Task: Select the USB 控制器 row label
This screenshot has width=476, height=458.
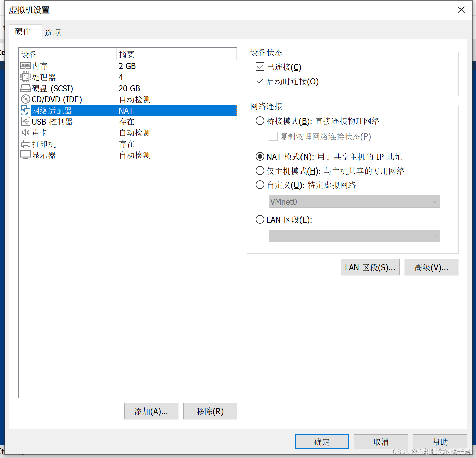Action: [x=52, y=122]
